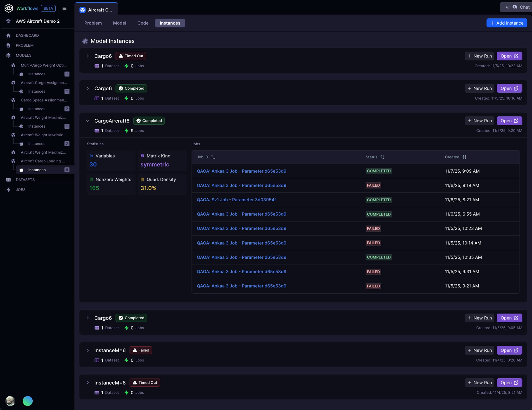Open the QAOA Sv1 Job details link
Image resolution: width=532 pixels, height=410 pixels.
[x=236, y=200]
